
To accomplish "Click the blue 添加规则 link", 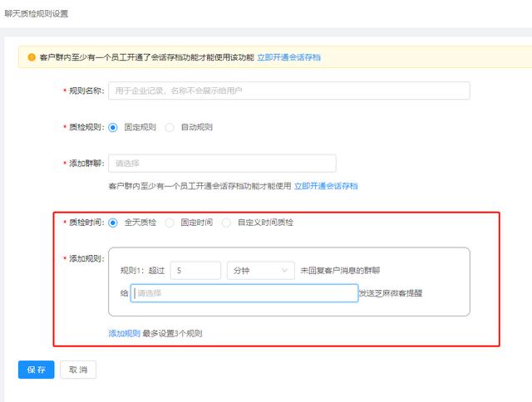I will coord(124,333).
